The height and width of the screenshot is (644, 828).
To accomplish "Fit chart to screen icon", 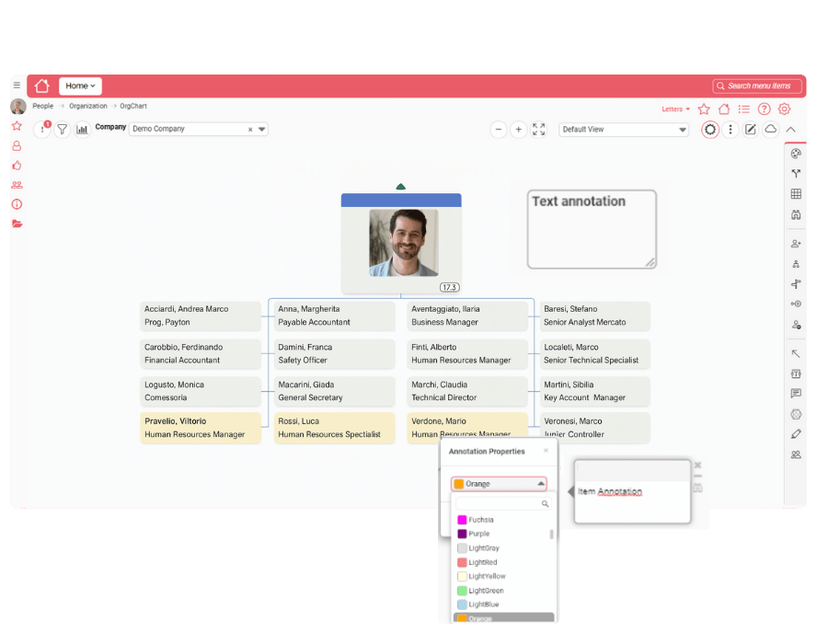I will pos(538,130).
